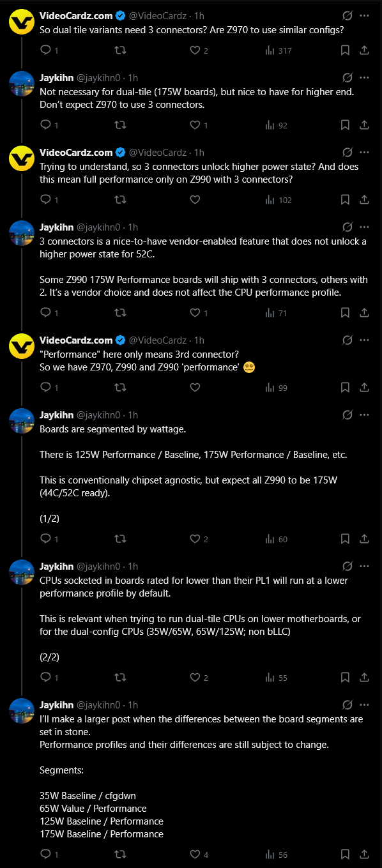Like the Segments list tweet with 4 likes
Viewport: 382px width, 868px height.
[195, 855]
